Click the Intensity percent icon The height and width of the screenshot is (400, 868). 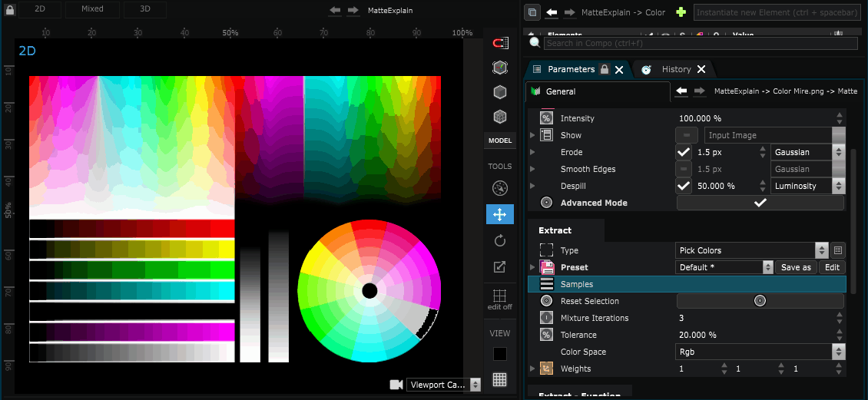pos(546,117)
